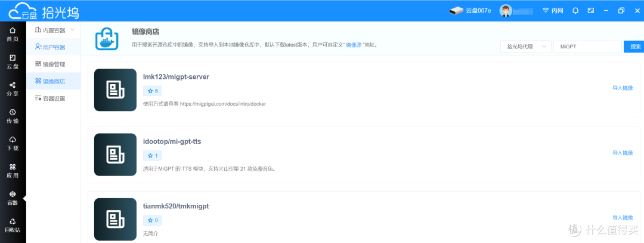Image resolution: width=644 pixels, height=243 pixels.
Task: Click the tianmk520/tmkmigpt title
Action: 176,207
